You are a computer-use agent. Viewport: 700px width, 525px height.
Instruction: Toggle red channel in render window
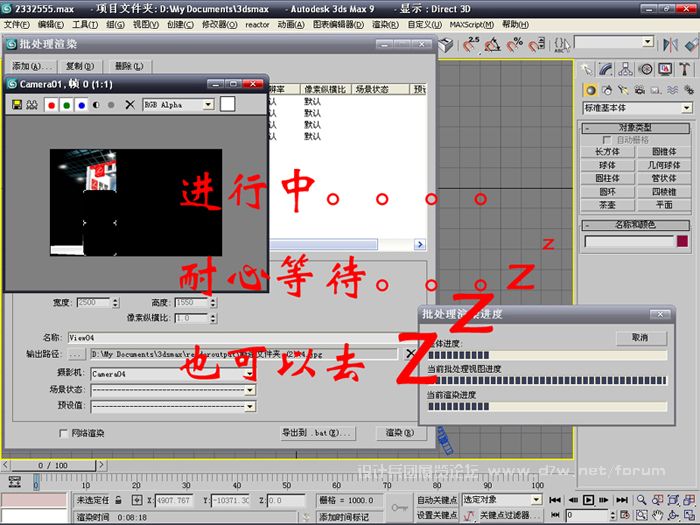pyautogui.click(x=51, y=105)
